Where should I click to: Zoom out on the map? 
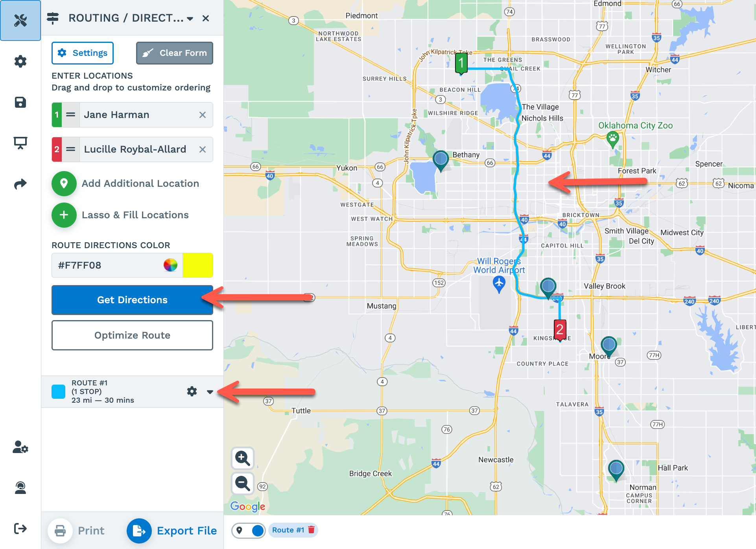(242, 483)
